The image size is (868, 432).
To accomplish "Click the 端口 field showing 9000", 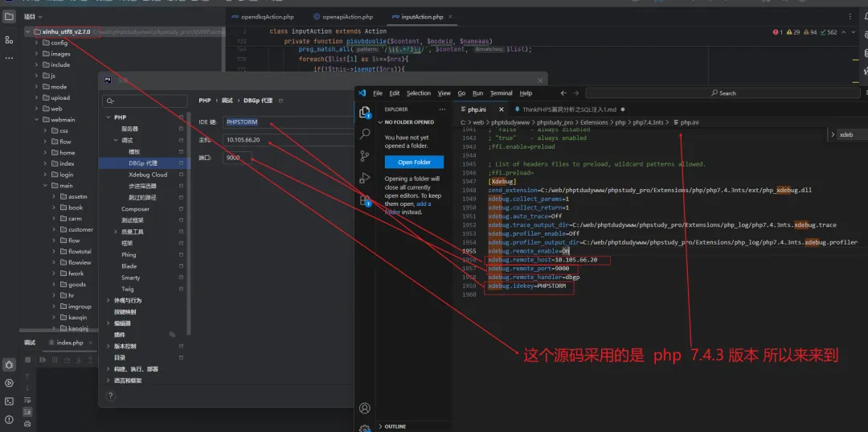I will 237,158.
